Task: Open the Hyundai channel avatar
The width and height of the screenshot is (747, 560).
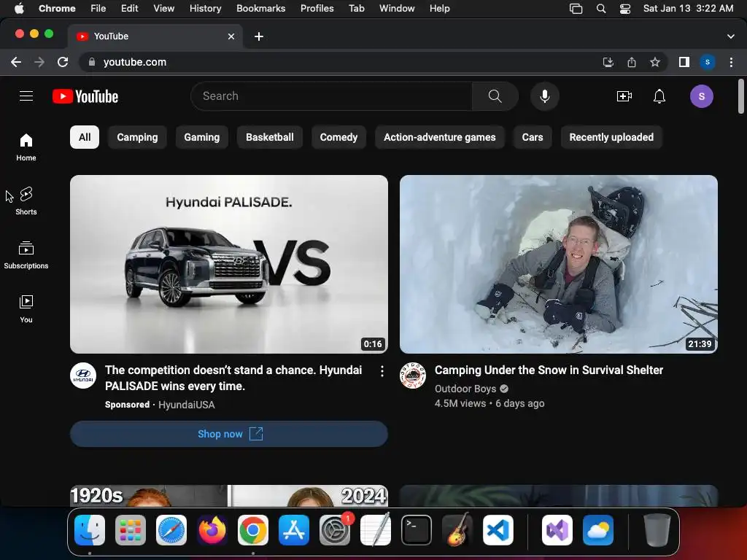Action: click(83, 376)
